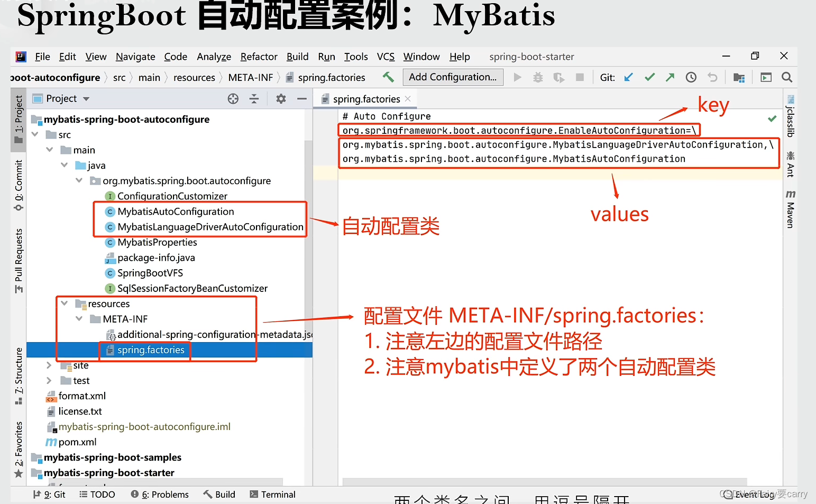Open the jclasslib side tool window
The height and width of the screenshot is (504, 816).
pos(791,116)
